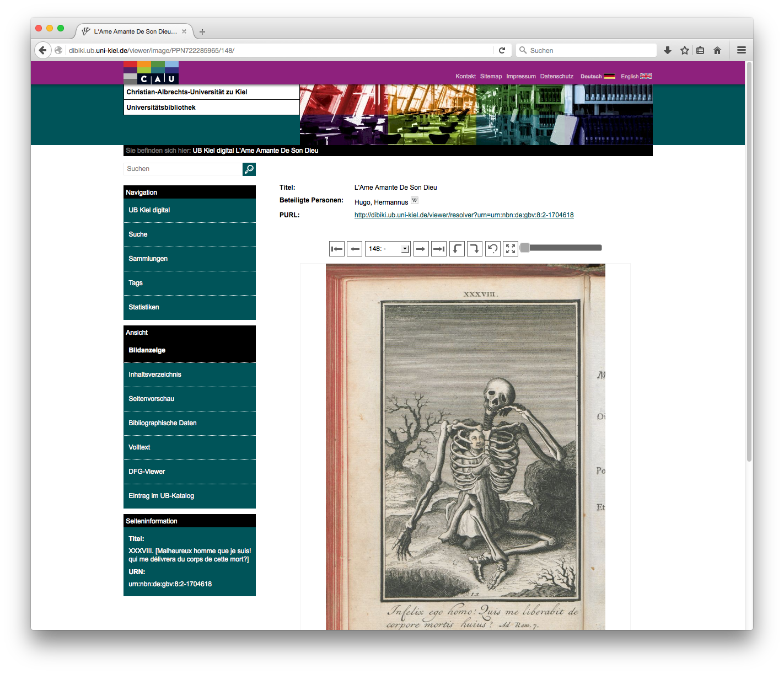Screen dimensions: 784x674
Task: Open the Sitemap link
Action: click(x=491, y=76)
